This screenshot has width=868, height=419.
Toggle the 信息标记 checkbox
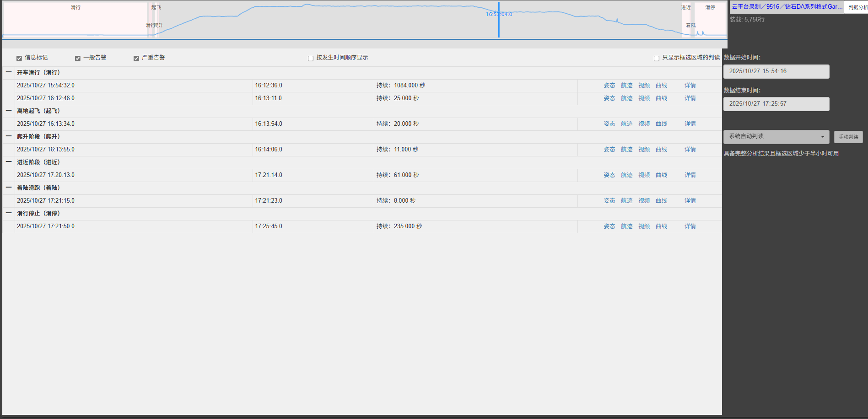(x=19, y=58)
